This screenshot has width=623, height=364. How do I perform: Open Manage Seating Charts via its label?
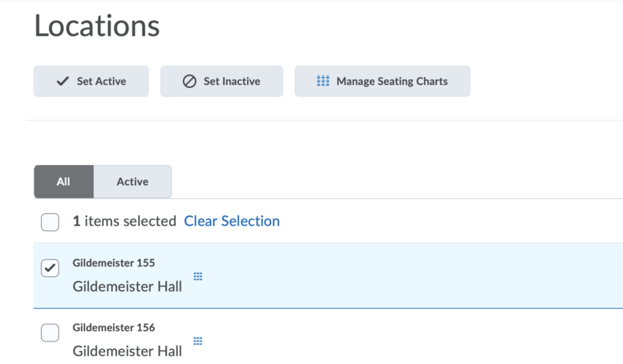click(x=392, y=81)
